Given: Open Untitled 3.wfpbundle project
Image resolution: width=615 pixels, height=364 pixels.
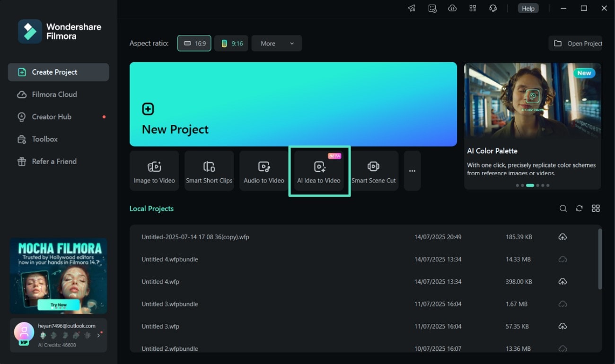Looking at the screenshot, I should point(363,304).
